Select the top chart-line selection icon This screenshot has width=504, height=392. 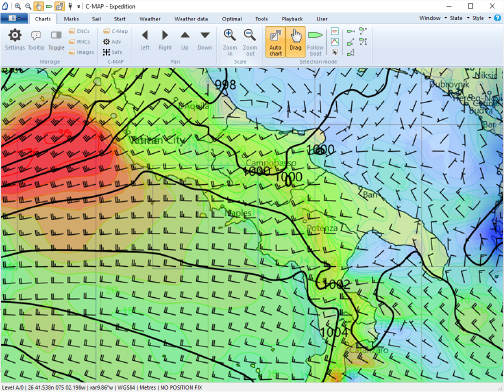pyautogui.click(x=335, y=31)
